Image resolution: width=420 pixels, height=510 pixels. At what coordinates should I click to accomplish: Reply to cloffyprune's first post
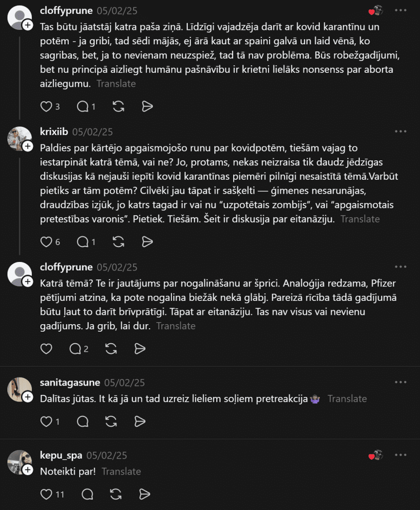(83, 107)
